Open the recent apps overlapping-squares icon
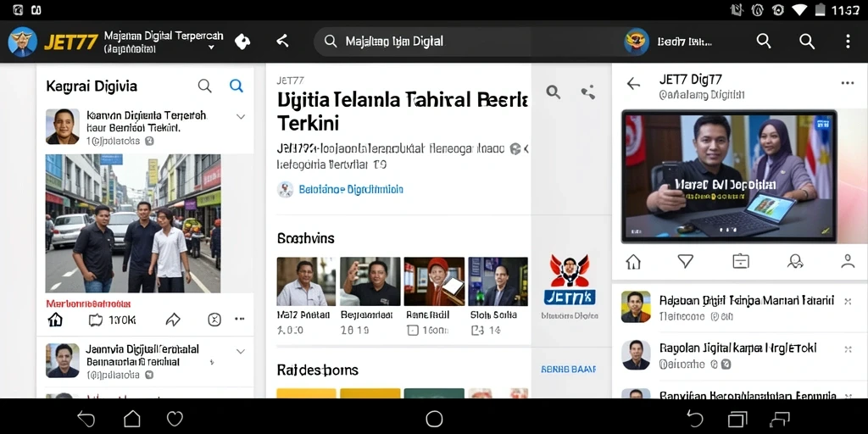 (737, 419)
